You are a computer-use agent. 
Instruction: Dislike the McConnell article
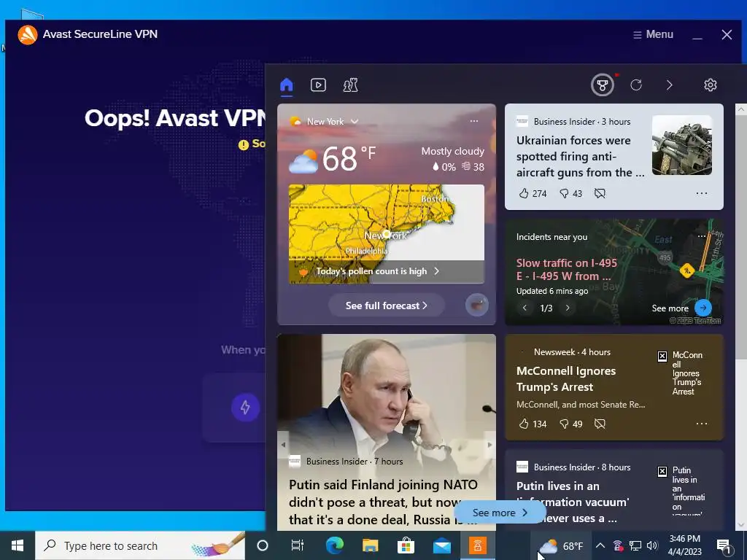[x=570, y=424]
